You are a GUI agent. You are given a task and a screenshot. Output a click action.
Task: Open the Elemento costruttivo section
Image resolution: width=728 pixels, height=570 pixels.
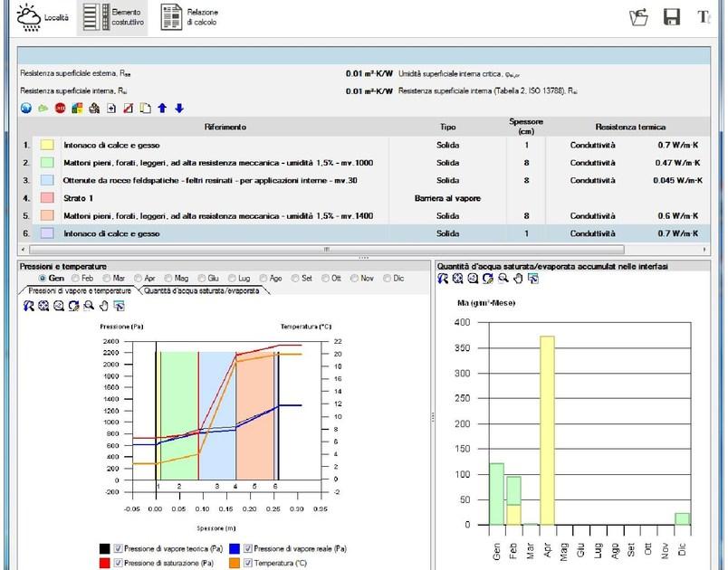112,17
